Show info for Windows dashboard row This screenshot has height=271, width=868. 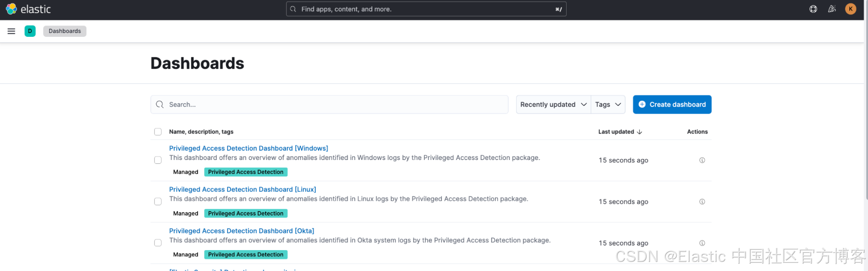point(702,160)
